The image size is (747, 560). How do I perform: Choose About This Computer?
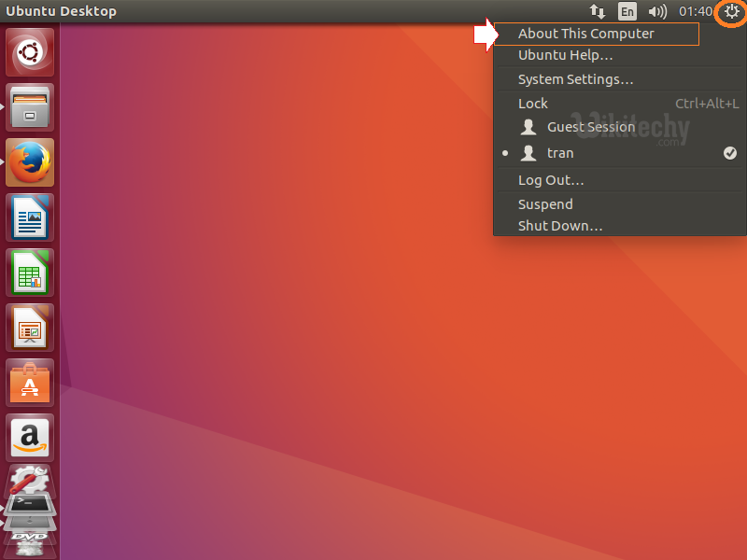(586, 34)
